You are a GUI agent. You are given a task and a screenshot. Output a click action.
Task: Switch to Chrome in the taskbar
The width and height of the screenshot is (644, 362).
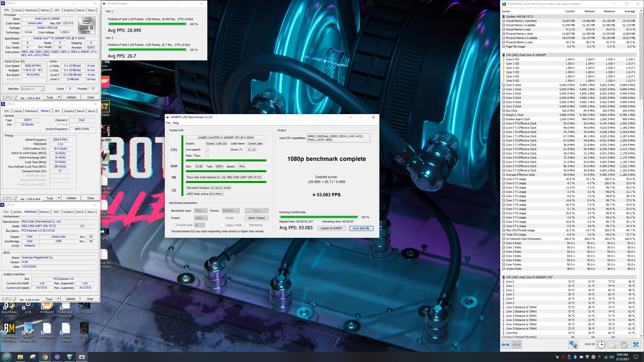(x=45, y=357)
